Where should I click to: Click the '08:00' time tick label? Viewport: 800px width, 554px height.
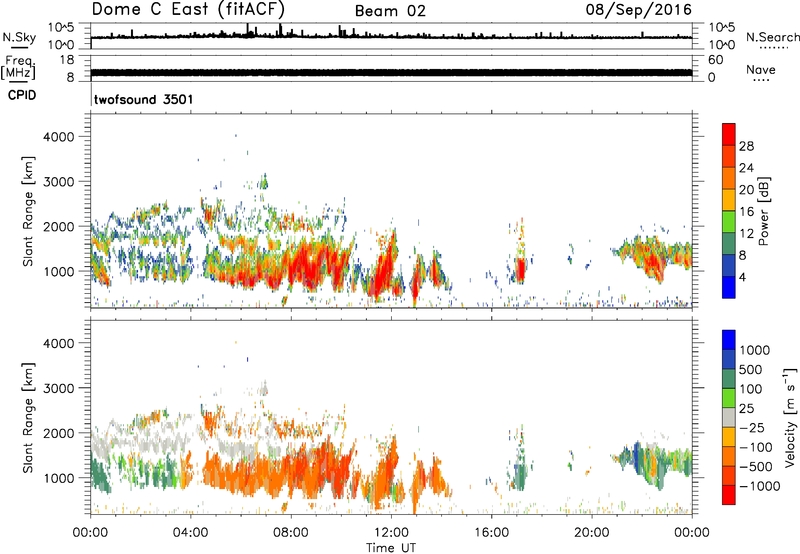[x=291, y=533]
